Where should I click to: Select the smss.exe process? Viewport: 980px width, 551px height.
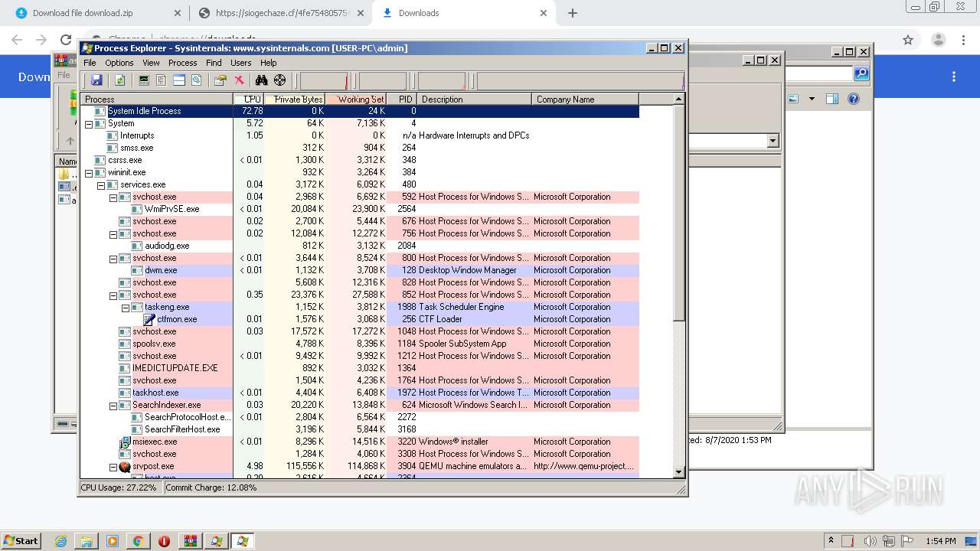(360, 148)
